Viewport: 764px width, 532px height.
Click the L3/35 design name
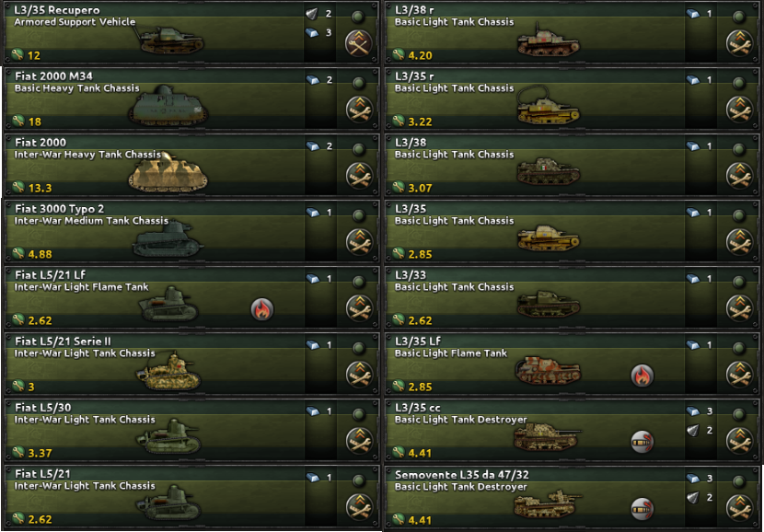(x=411, y=209)
